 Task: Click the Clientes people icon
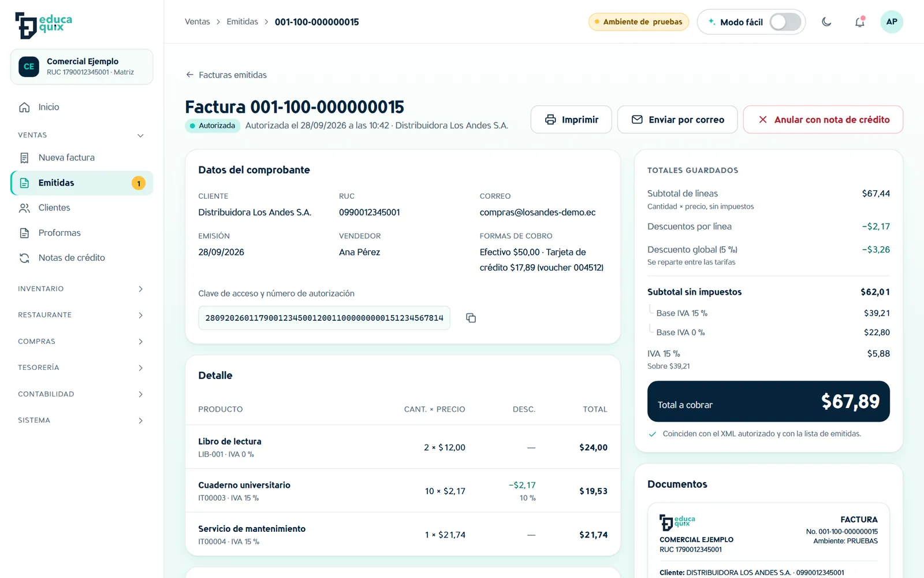tap(24, 208)
